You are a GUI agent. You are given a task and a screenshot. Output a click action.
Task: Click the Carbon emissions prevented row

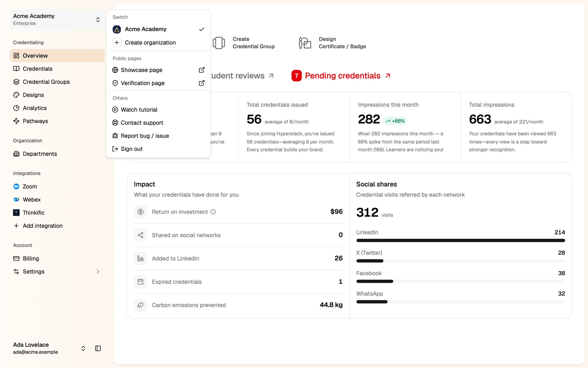pos(238,305)
